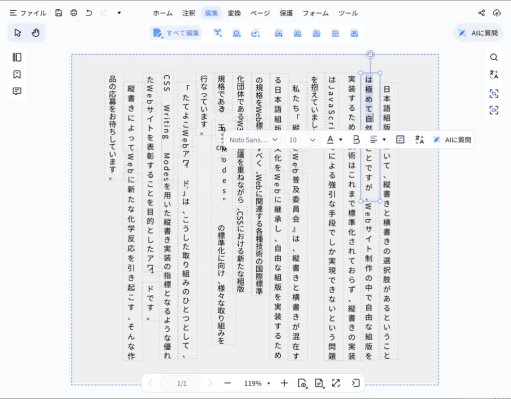Switch to the 注釈 tab
The image size is (511, 399).
pyautogui.click(x=188, y=13)
